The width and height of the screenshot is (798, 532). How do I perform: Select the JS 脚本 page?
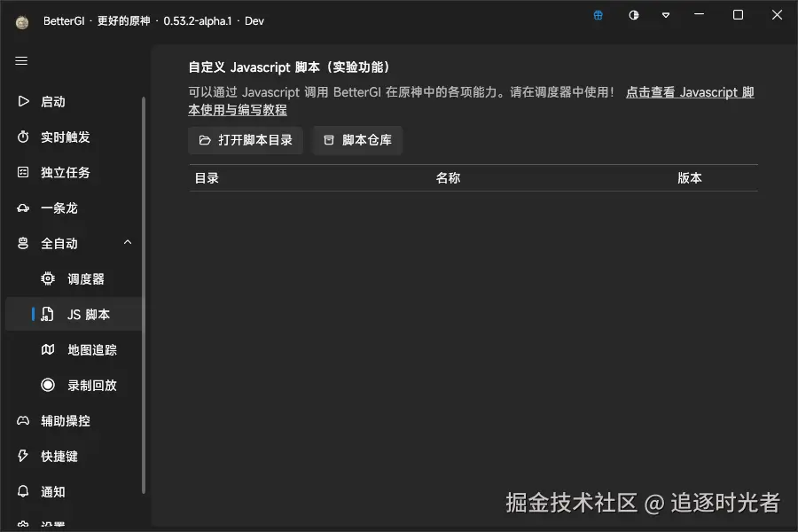(x=74, y=314)
